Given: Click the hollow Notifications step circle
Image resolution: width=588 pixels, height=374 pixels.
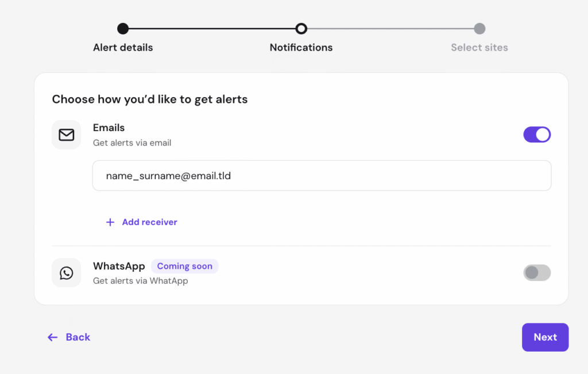Looking at the screenshot, I should coord(301,29).
